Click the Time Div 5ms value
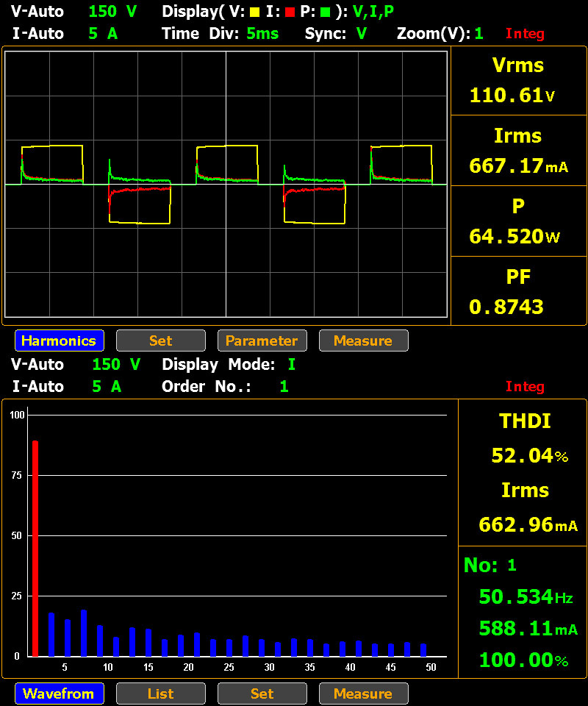This screenshot has width=588, height=706. [262, 34]
